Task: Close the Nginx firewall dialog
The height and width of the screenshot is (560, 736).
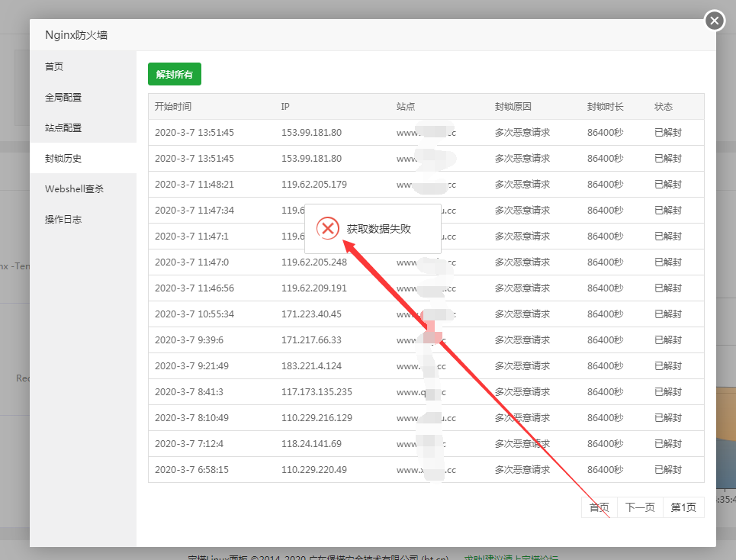Action: pos(714,21)
